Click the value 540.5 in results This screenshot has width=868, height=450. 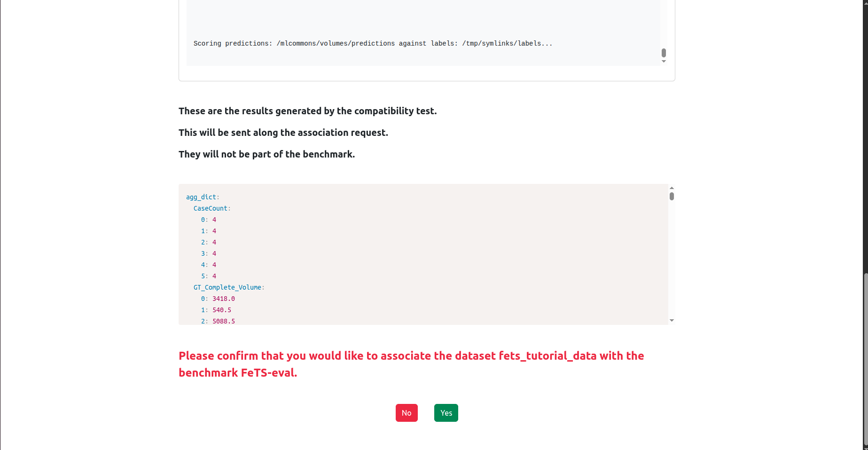point(222,310)
